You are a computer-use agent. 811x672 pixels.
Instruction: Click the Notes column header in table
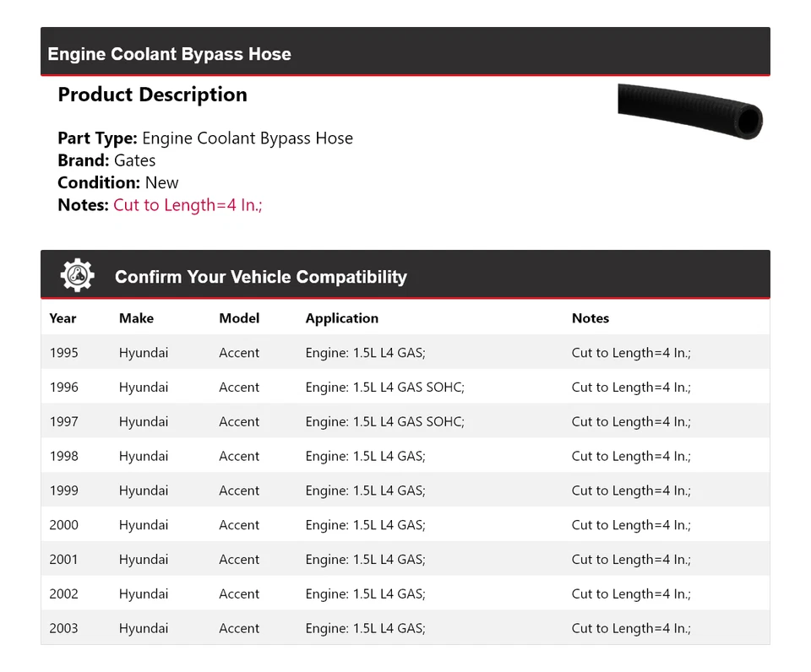[590, 318]
